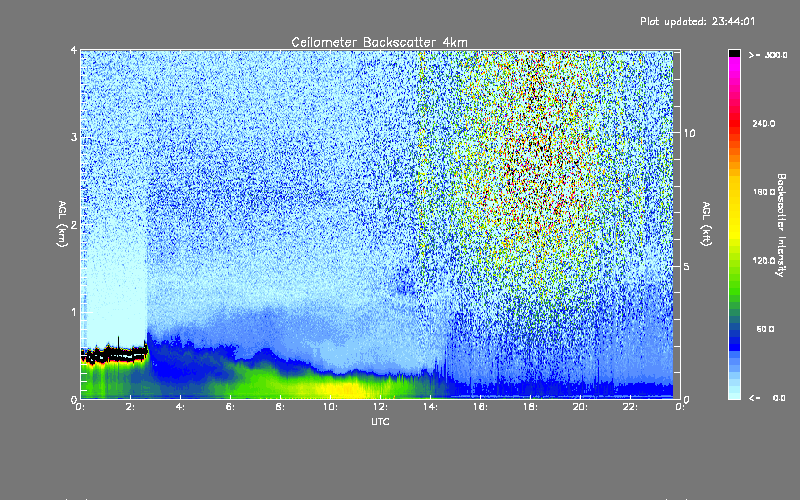Click the 'Plot updated: 23:44:01' timestamp
Screen dimensions: 800x500
pyautogui.click(x=697, y=21)
